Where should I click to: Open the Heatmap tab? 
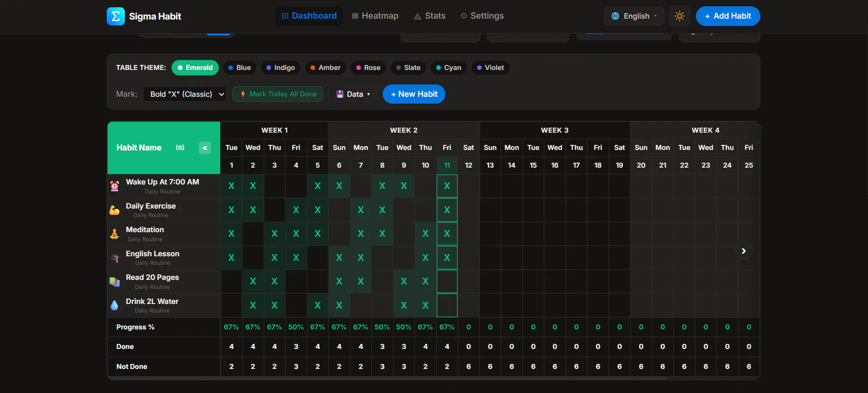(x=375, y=16)
